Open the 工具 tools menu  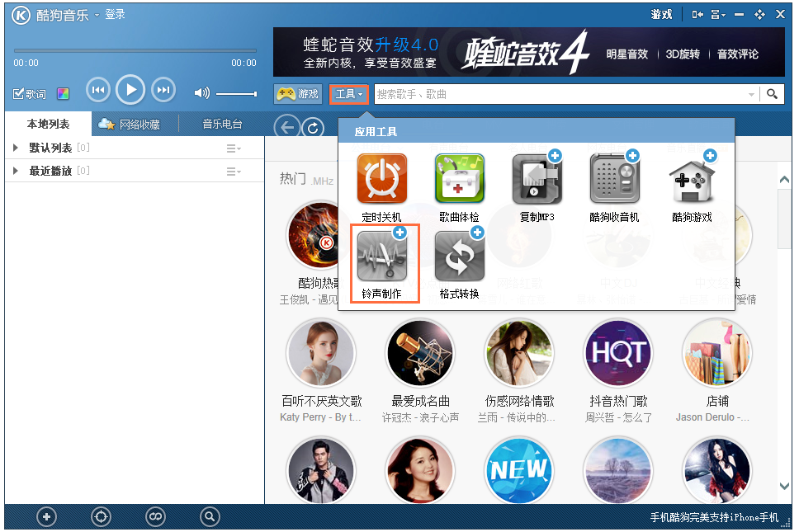click(x=348, y=94)
